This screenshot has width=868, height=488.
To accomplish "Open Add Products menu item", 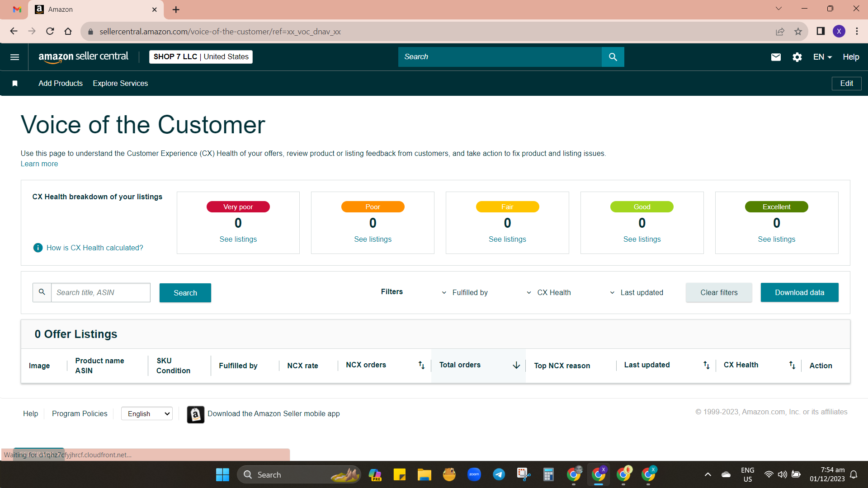I will [61, 83].
